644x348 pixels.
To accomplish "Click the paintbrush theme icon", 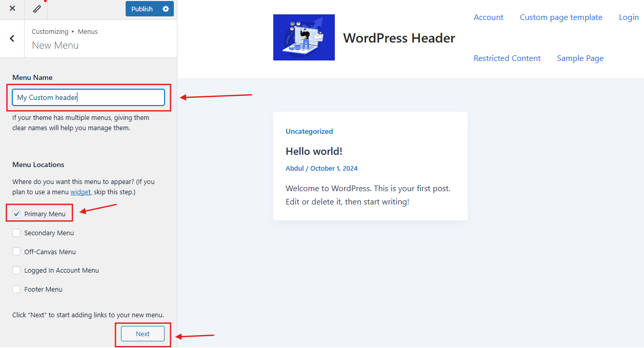I will coord(36,9).
